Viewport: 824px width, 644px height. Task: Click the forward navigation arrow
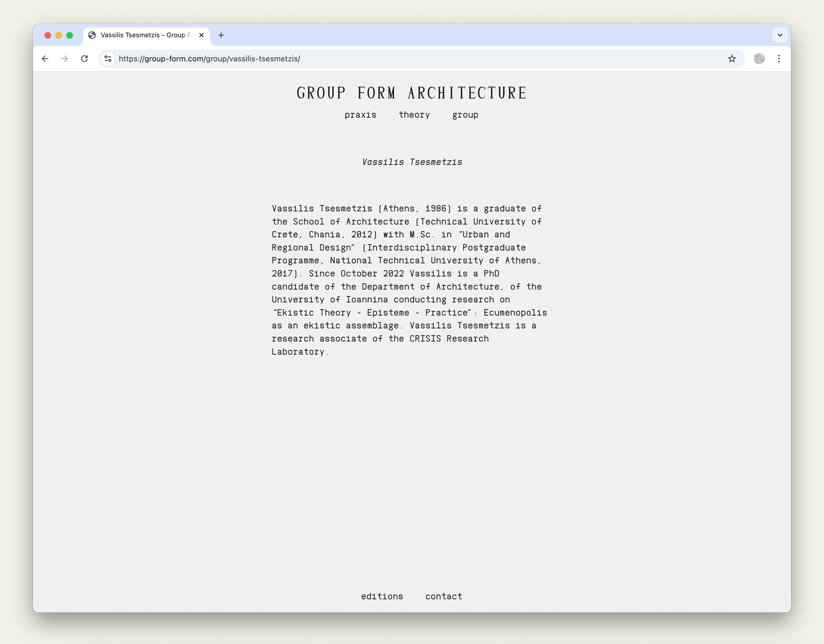64,59
